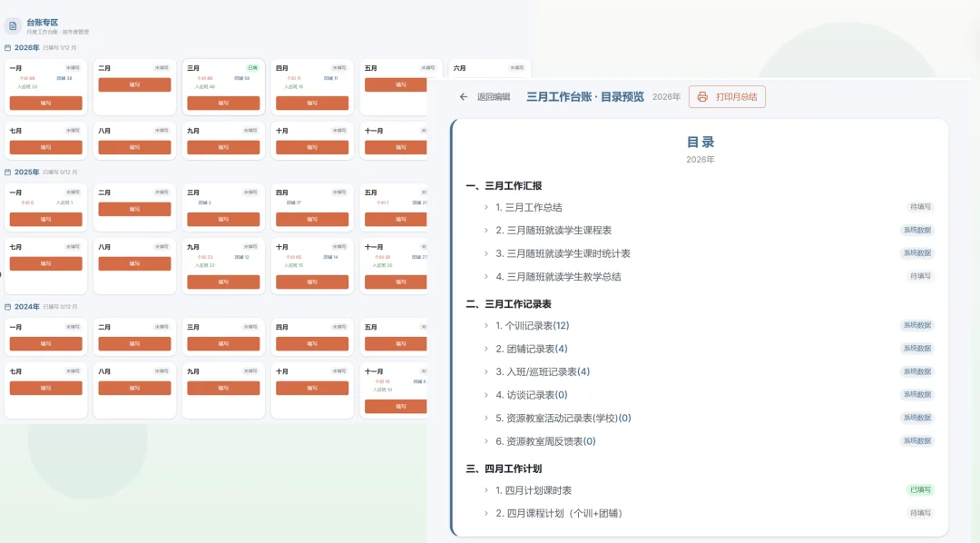Viewport: 980px width, 543px height.
Task: Click the 待填写 badge beside 三月工作总结
Action: (920, 207)
